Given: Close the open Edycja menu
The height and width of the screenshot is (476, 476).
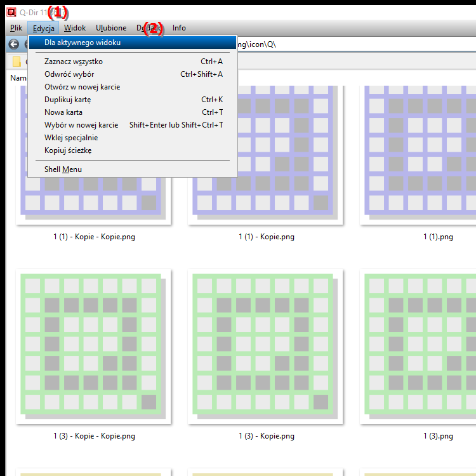Looking at the screenshot, I should [x=43, y=28].
